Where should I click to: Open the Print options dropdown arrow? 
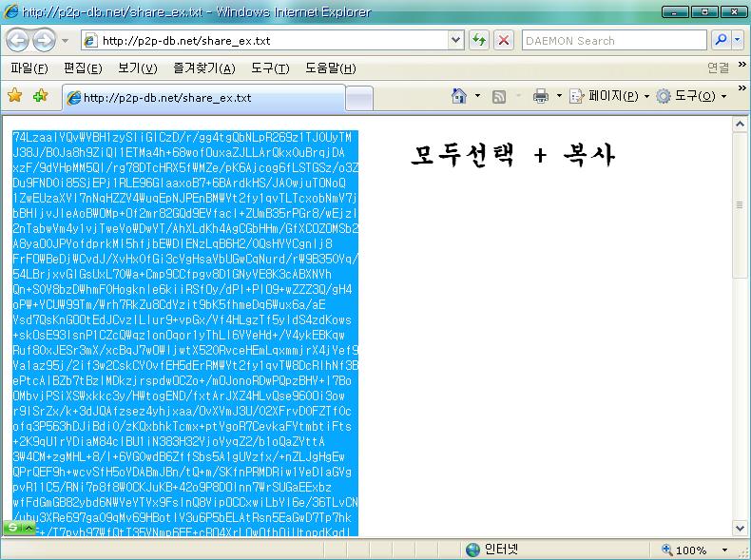coord(558,96)
